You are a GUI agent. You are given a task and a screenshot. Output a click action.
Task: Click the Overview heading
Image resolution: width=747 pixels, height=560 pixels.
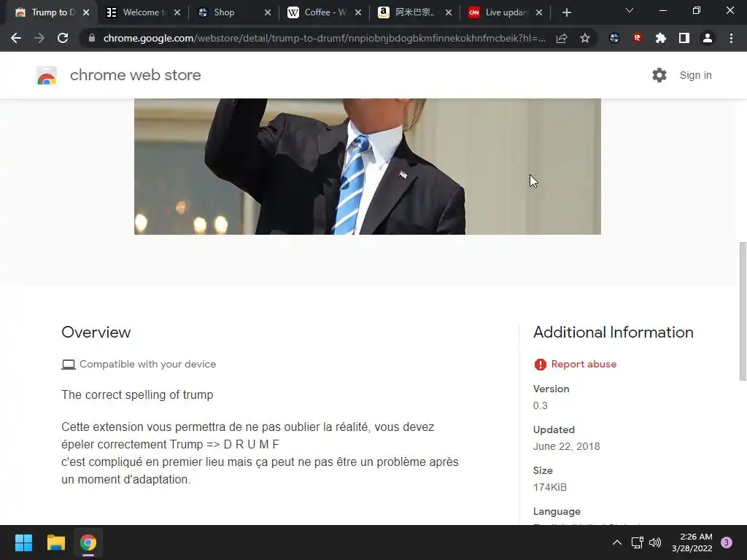(96, 332)
